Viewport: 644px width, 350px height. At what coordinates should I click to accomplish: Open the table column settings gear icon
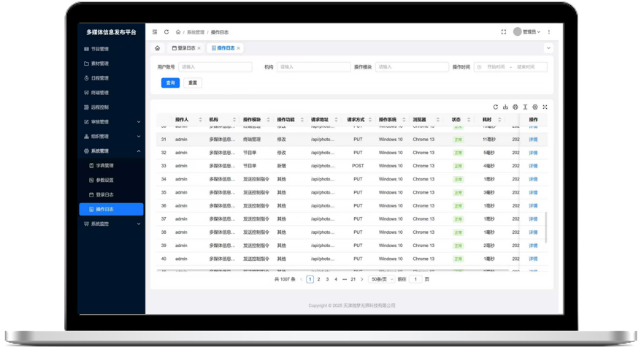pos(534,107)
